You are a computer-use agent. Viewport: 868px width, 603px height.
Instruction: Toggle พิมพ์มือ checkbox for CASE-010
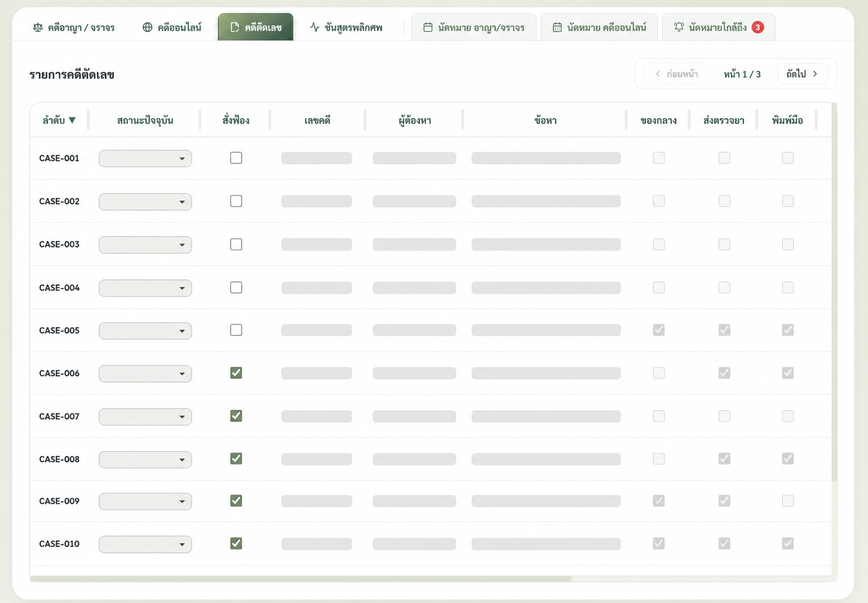(788, 543)
